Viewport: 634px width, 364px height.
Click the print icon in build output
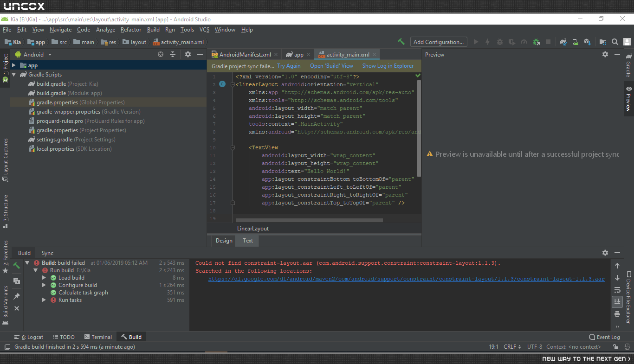tap(617, 314)
